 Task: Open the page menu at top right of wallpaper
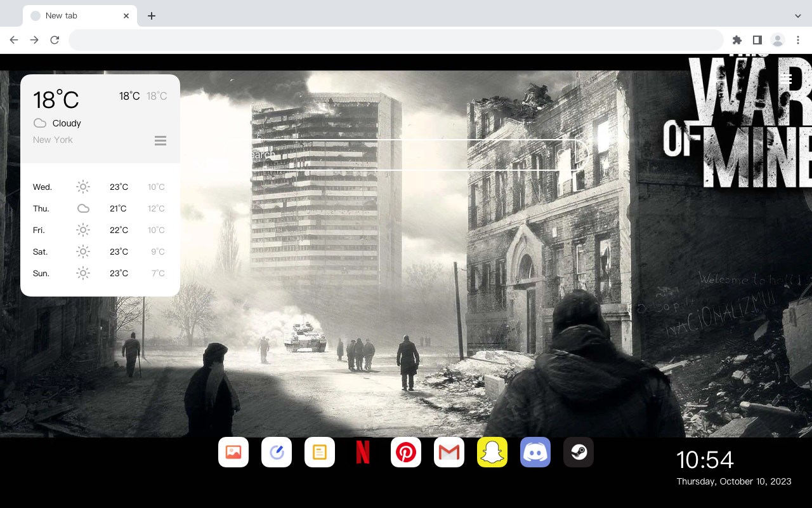click(787, 79)
